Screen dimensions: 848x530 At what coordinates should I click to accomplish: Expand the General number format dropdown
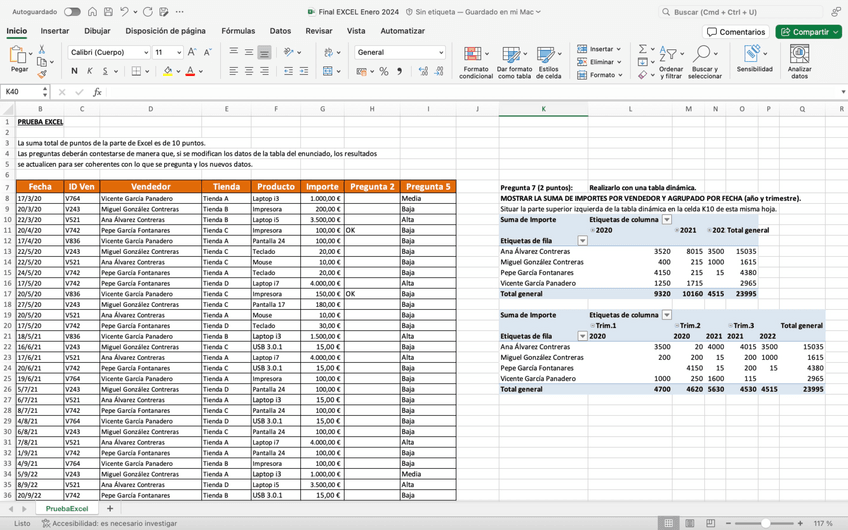pos(440,52)
